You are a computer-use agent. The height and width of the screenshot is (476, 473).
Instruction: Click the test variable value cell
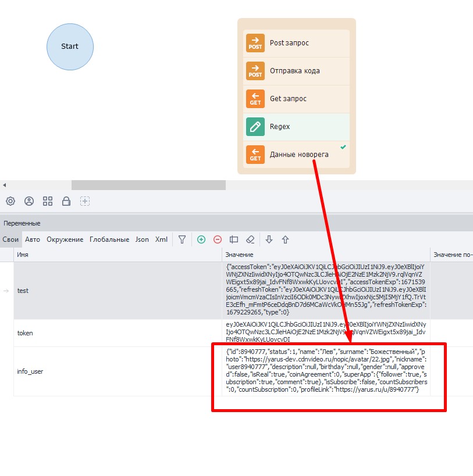(x=326, y=289)
